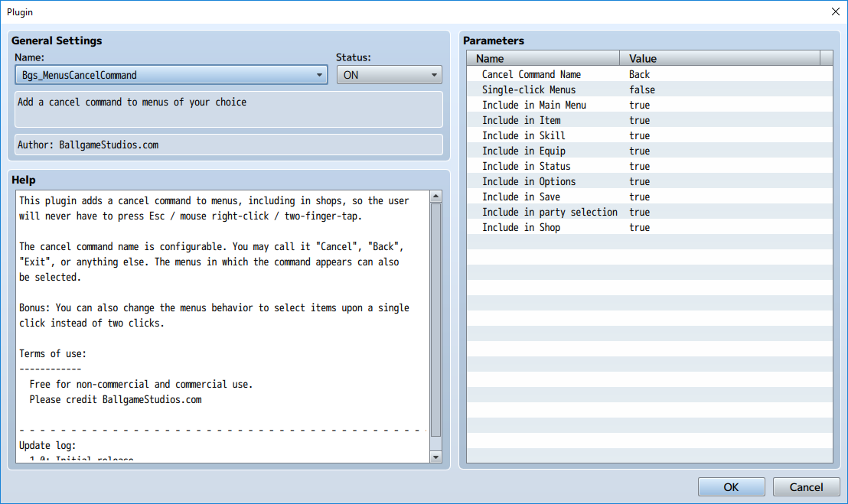Click the OK button

pos(731,486)
